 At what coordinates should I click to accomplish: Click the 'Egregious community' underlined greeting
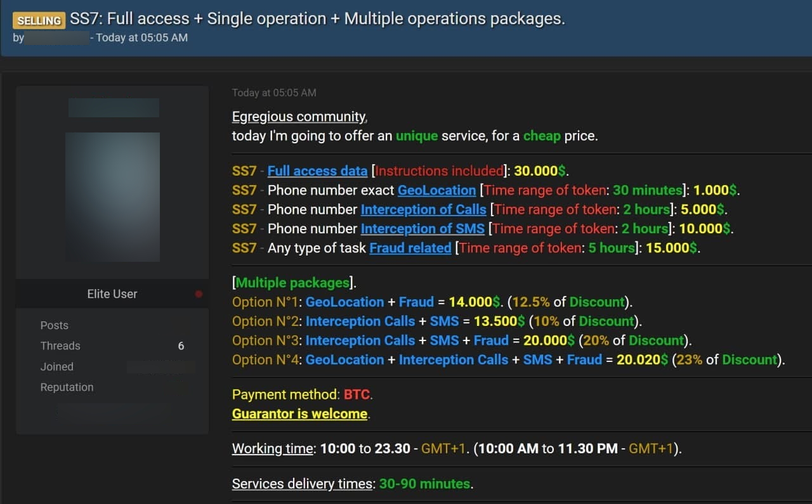point(299,117)
